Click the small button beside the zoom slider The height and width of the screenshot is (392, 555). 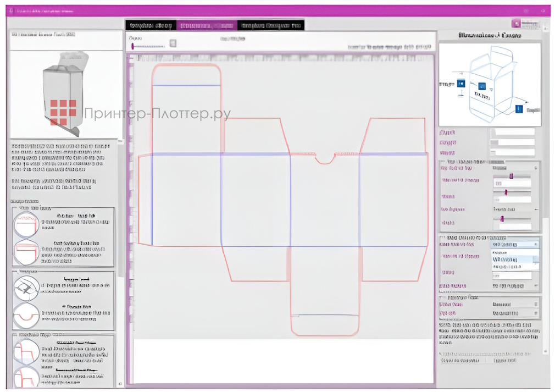[174, 42]
